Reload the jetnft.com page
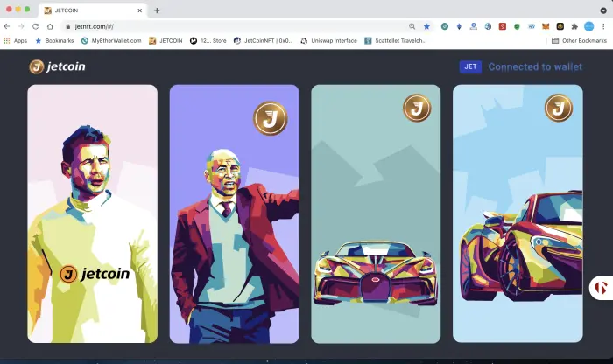Image resolution: width=613 pixels, height=364 pixels. 36,26
